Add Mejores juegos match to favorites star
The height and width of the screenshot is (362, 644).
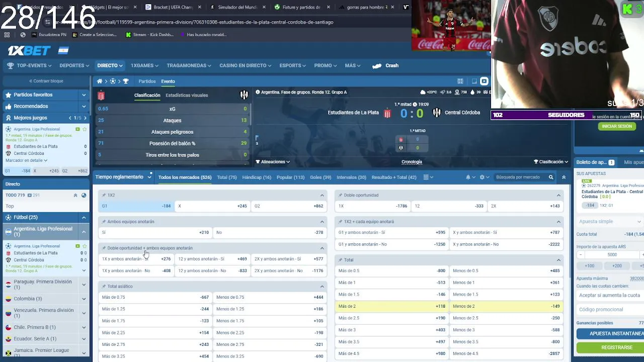pos(85,129)
